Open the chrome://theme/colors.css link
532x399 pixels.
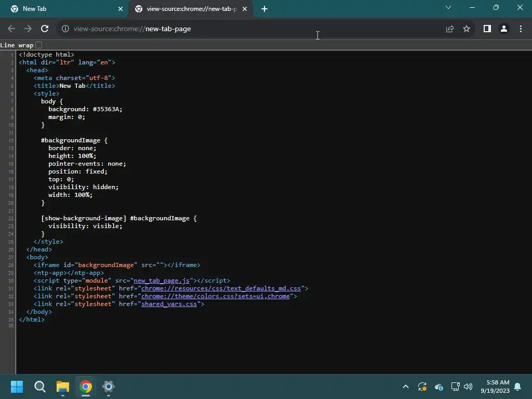216,296
